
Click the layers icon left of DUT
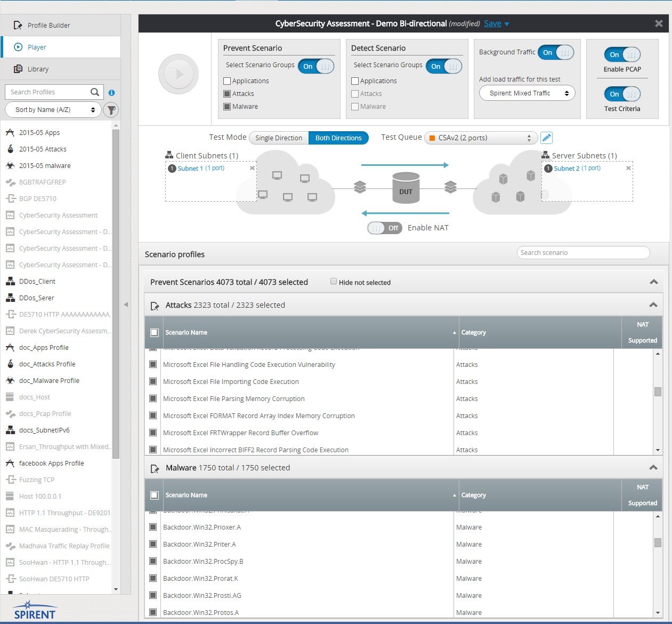coord(360,187)
